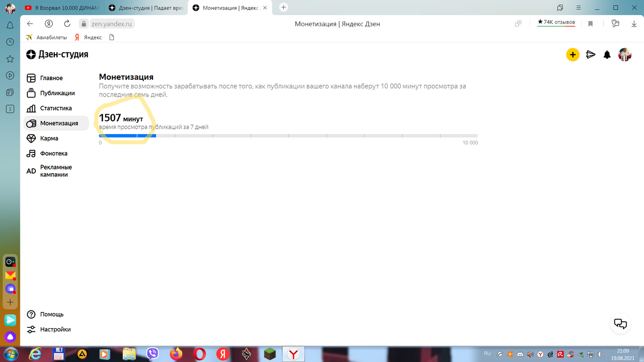The height and width of the screenshot is (362, 644).
Task: Open favorites star in browser side panel
Action: 10,58
